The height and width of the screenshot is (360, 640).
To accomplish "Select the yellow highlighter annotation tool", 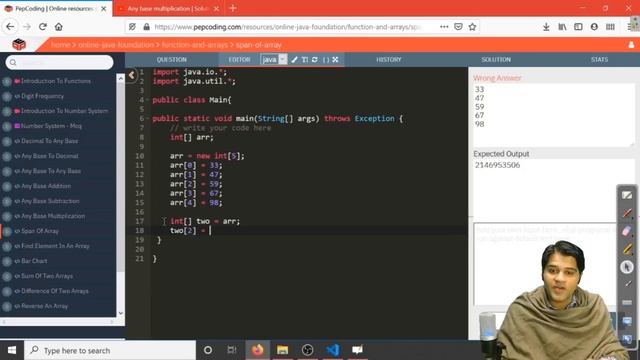I will click(627, 249).
